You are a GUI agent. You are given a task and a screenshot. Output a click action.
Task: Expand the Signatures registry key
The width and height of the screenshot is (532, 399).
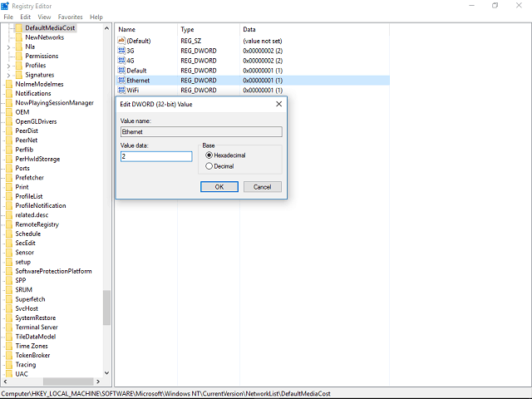pos(8,76)
